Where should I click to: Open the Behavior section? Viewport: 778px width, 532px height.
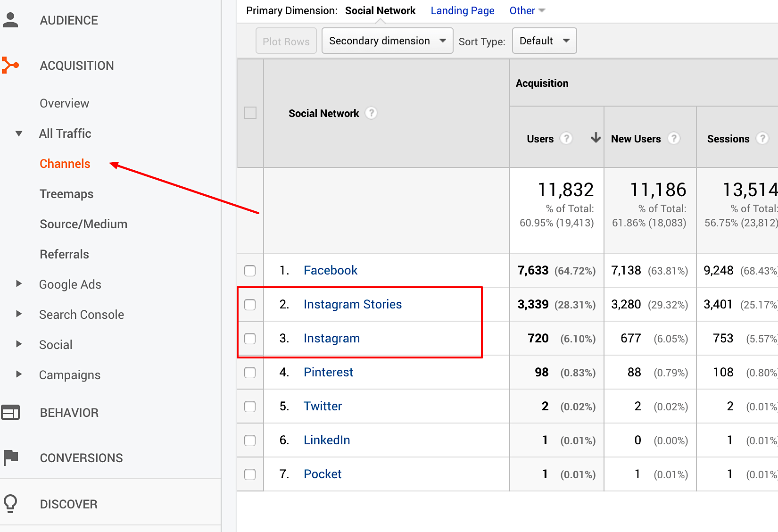[69, 413]
